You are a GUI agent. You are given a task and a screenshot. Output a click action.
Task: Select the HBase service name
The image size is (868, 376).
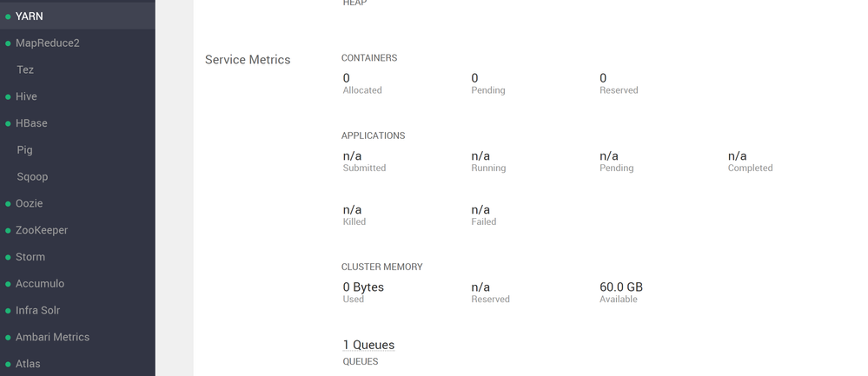click(x=31, y=123)
